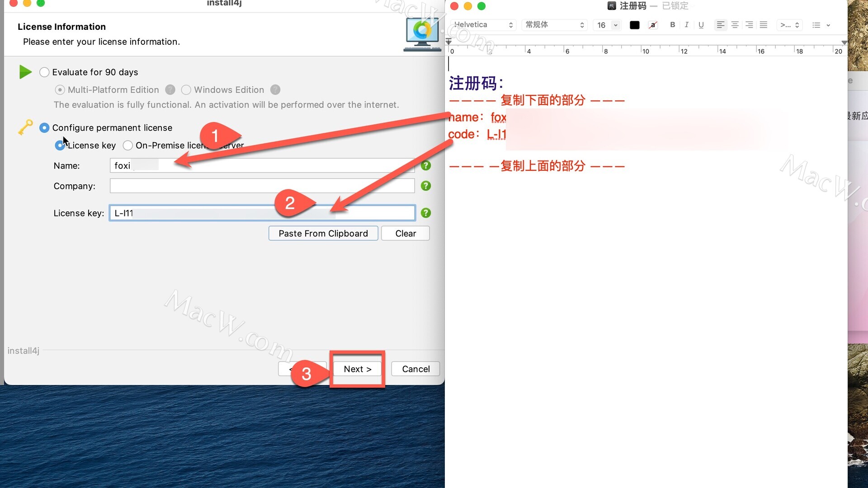
Task: Clear the license key field
Action: coord(406,234)
